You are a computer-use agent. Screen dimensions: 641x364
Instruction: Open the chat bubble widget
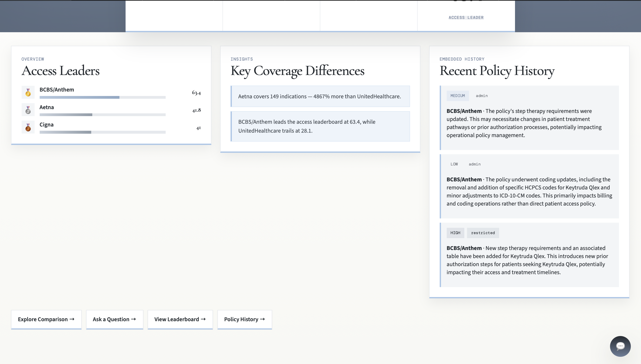pyautogui.click(x=620, y=346)
